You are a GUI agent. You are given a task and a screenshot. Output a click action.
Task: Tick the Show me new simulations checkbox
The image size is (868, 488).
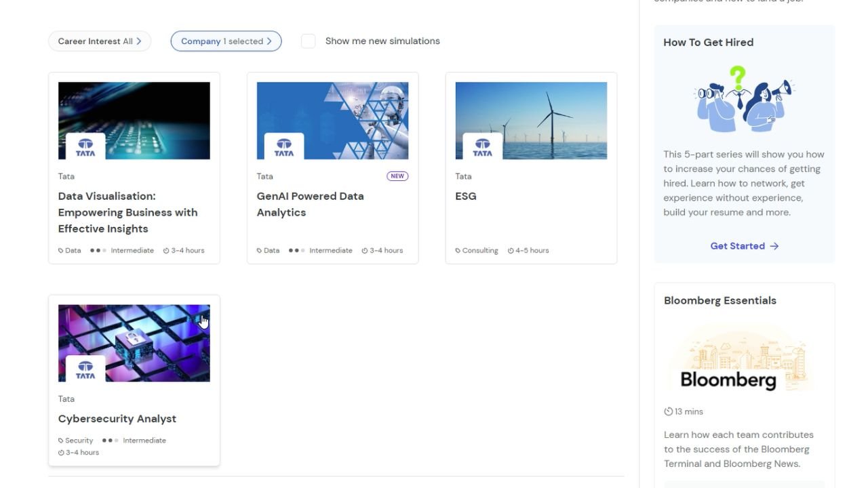pyautogui.click(x=308, y=41)
